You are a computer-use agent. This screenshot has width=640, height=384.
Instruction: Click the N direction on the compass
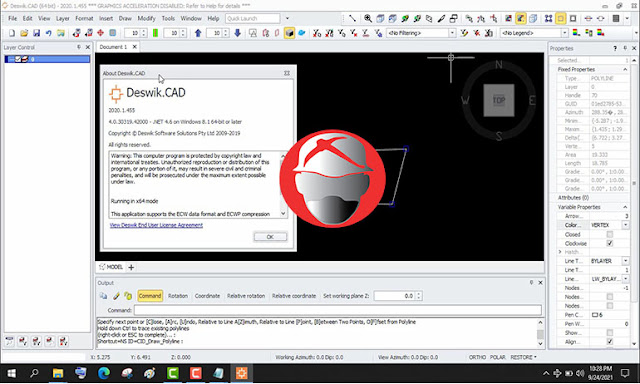(499, 64)
